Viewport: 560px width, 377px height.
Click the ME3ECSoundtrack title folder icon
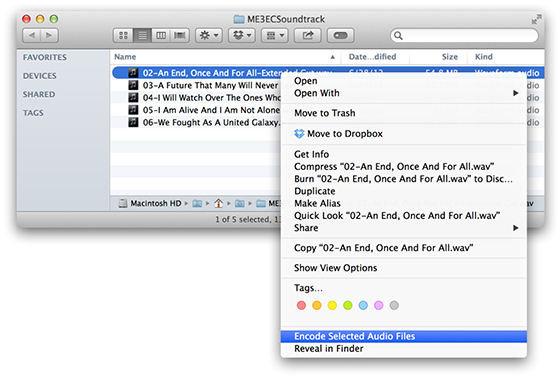[239, 19]
